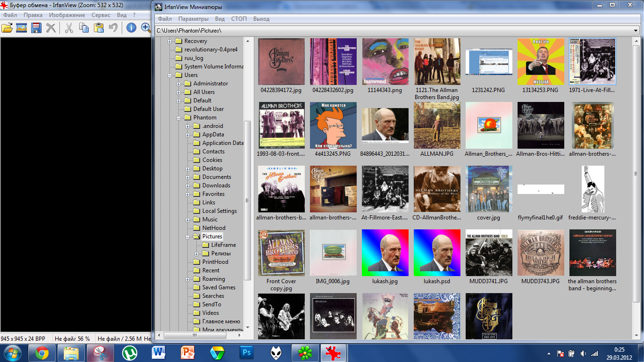Image resolution: width=644 pixels, height=362 pixels.
Task: Open the slideshow filmstrip icon
Action: tap(21, 28)
